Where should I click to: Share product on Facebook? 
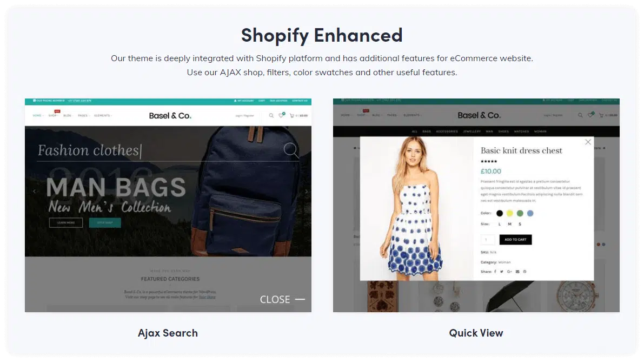tap(495, 272)
